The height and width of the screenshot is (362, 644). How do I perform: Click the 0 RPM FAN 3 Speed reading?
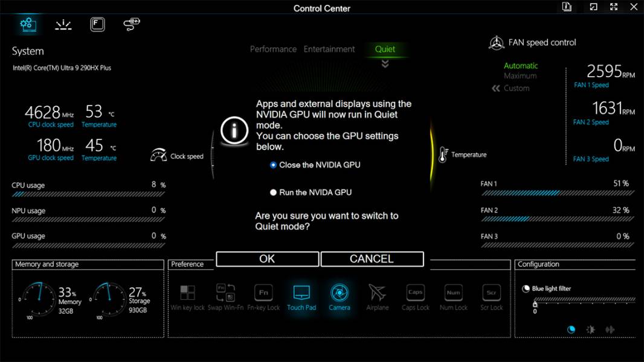click(624, 145)
